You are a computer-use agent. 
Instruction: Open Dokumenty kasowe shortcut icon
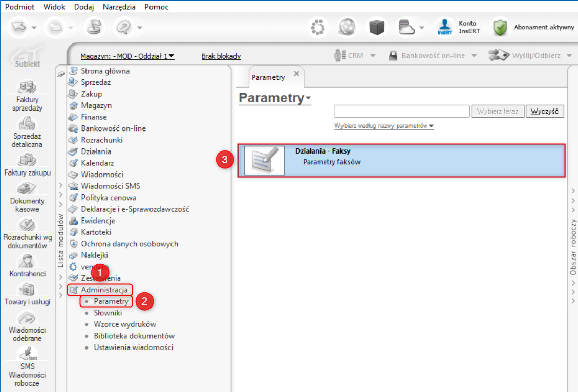[x=27, y=188]
